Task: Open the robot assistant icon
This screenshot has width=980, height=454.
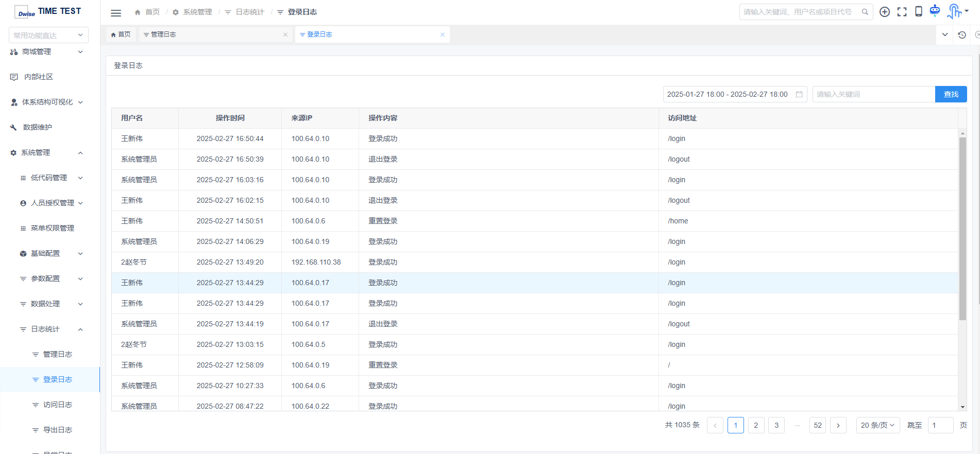Action: (x=935, y=11)
